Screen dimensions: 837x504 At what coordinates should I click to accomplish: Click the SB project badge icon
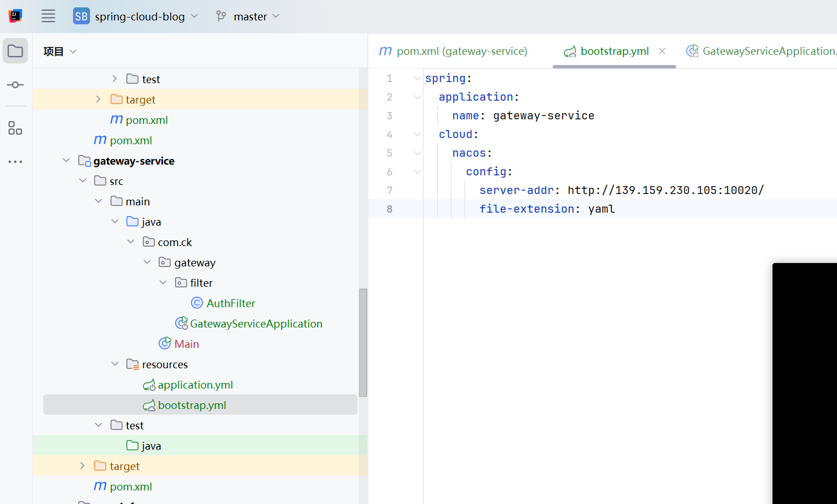point(81,16)
